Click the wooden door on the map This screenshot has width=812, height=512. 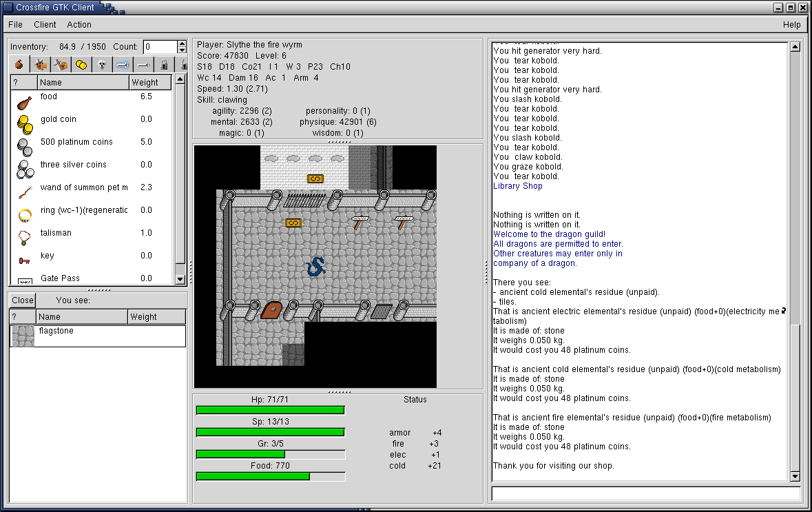click(270, 310)
